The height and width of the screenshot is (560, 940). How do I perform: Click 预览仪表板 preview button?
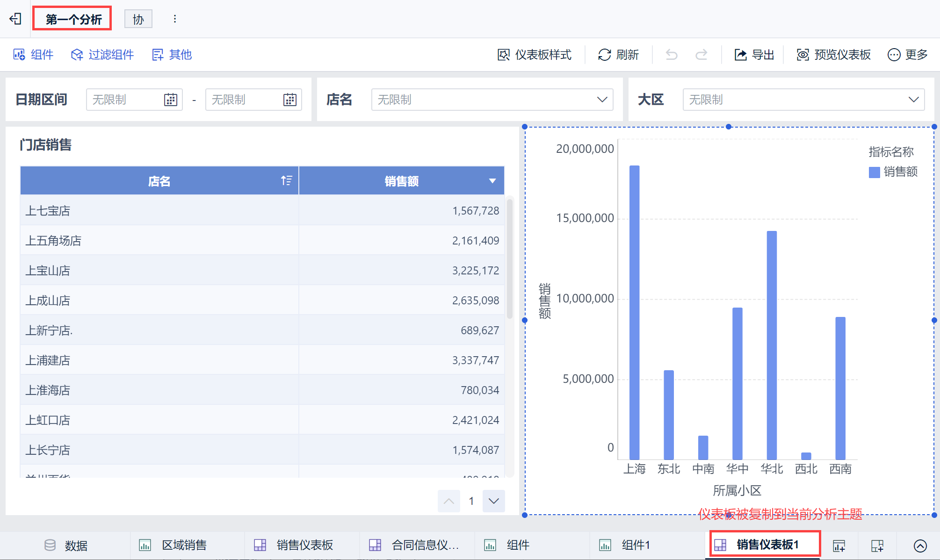click(x=833, y=55)
